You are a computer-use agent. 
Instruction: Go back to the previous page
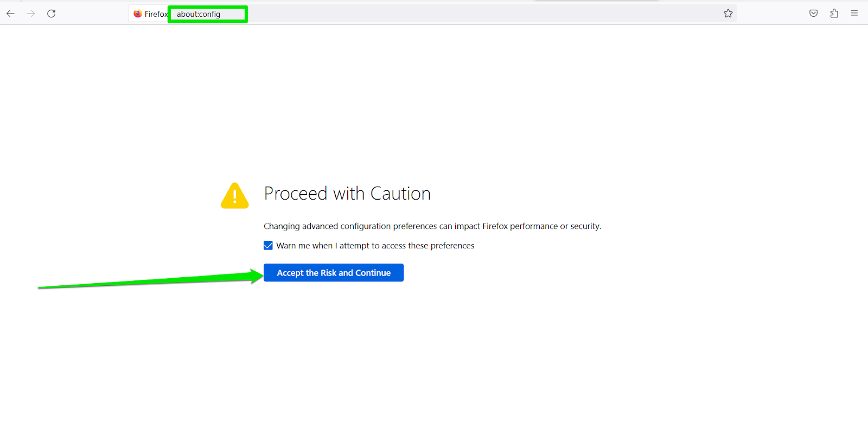point(10,14)
